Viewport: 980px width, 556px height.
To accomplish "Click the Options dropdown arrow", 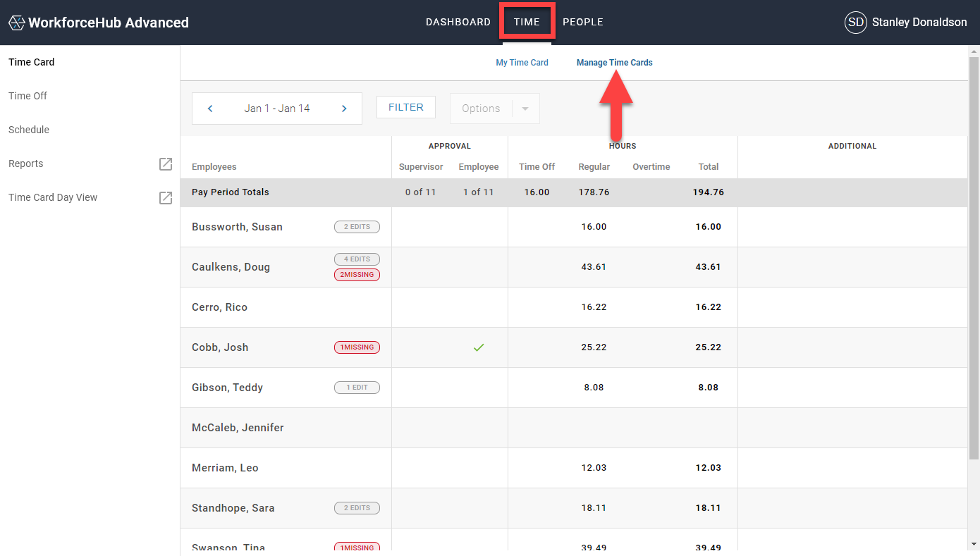I will pyautogui.click(x=524, y=109).
